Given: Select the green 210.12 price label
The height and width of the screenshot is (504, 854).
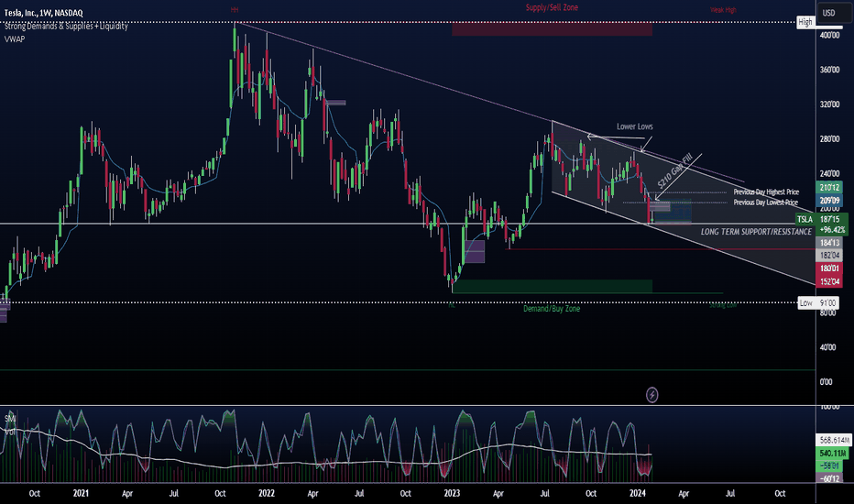Looking at the screenshot, I should pos(829,188).
